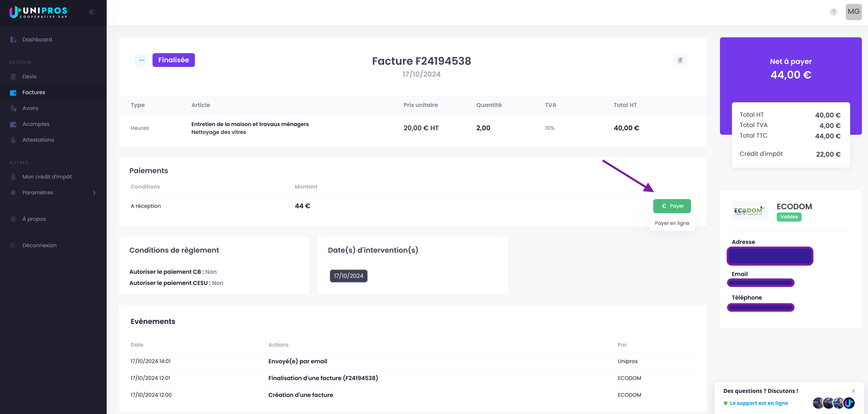The image size is (868, 414).
Task: Click the ECODOM company logo
Action: pos(749,210)
